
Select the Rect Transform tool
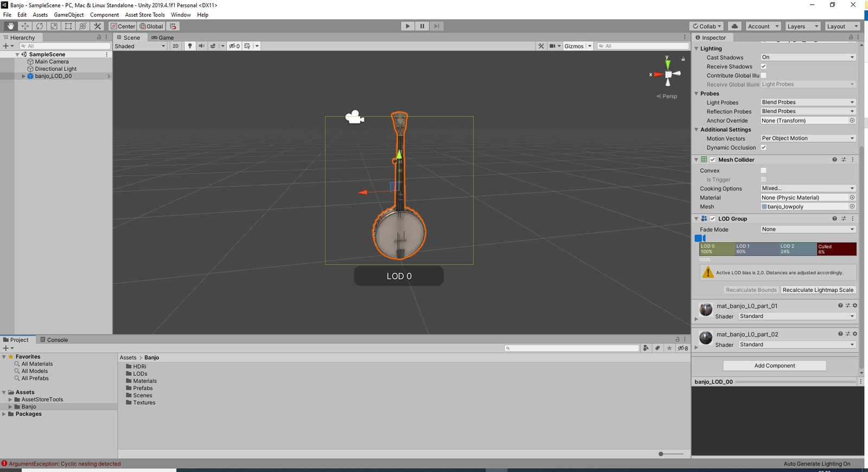pyautogui.click(x=68, y=26)
